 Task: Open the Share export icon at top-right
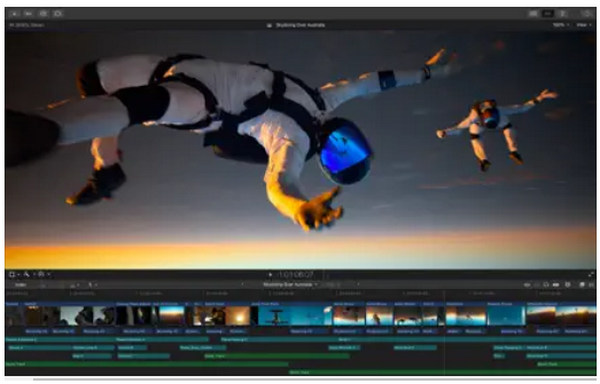[x=587, y=14]
